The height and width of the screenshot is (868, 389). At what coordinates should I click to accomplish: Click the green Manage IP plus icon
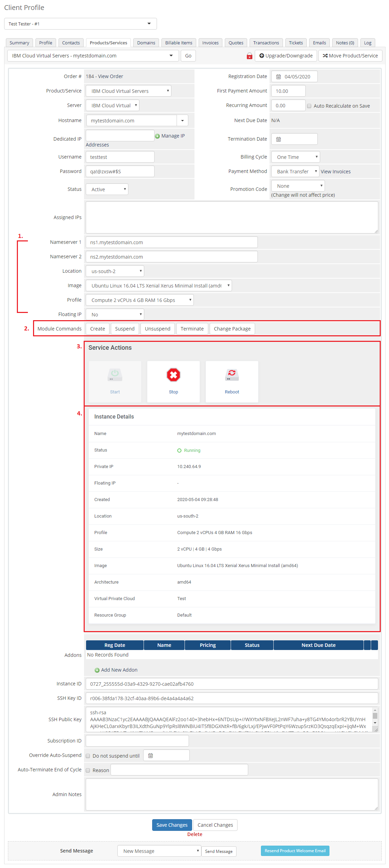click(x=157, y=136)
